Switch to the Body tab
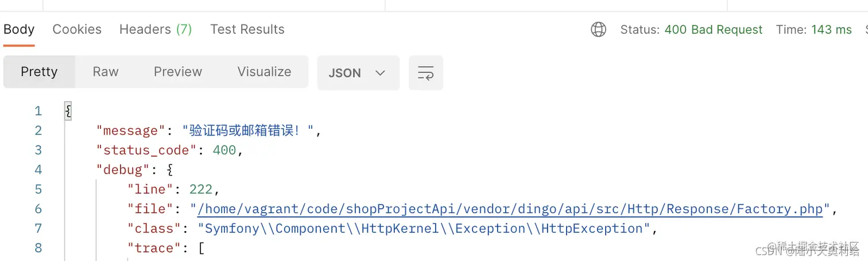This screenshot has width=868, height=261. tap(19, 29)
